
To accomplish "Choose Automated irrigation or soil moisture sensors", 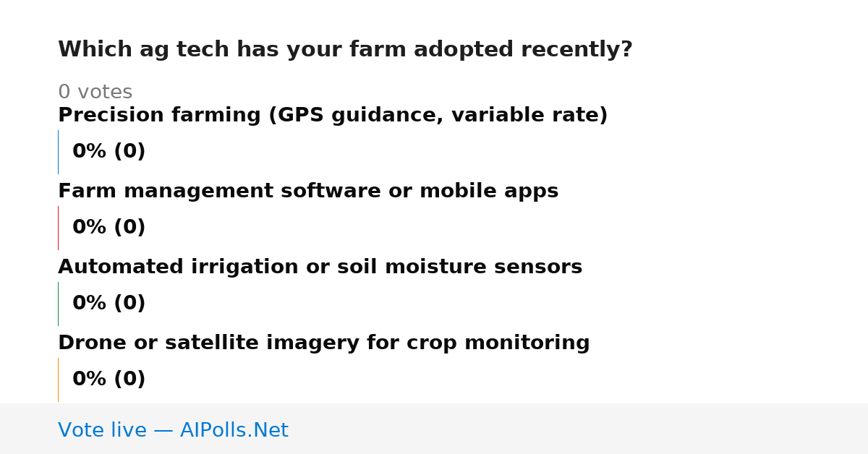I will click(320, 267).
